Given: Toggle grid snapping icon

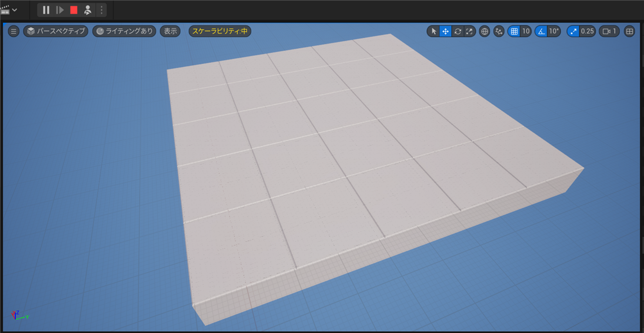Looking at the screenshot, I should (514, 31).
